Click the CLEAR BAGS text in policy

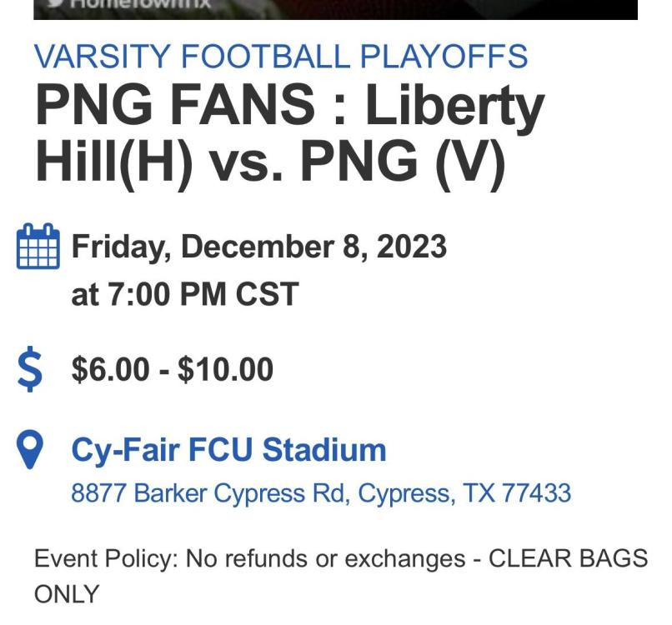(569, 558)
